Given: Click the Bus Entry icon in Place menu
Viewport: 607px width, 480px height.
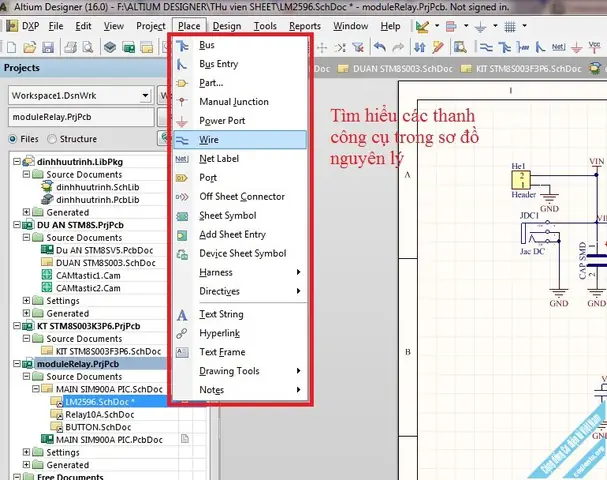Looking at the screenshot, I should [x=182, y=64].
